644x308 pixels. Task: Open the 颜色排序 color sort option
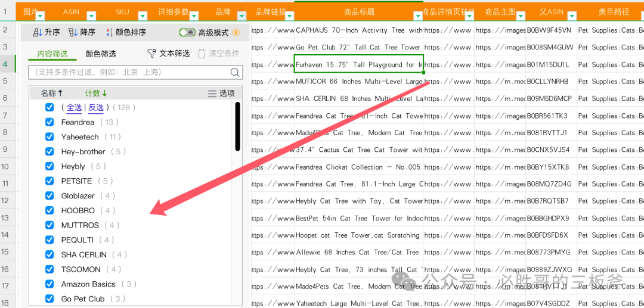coord(126,32)
